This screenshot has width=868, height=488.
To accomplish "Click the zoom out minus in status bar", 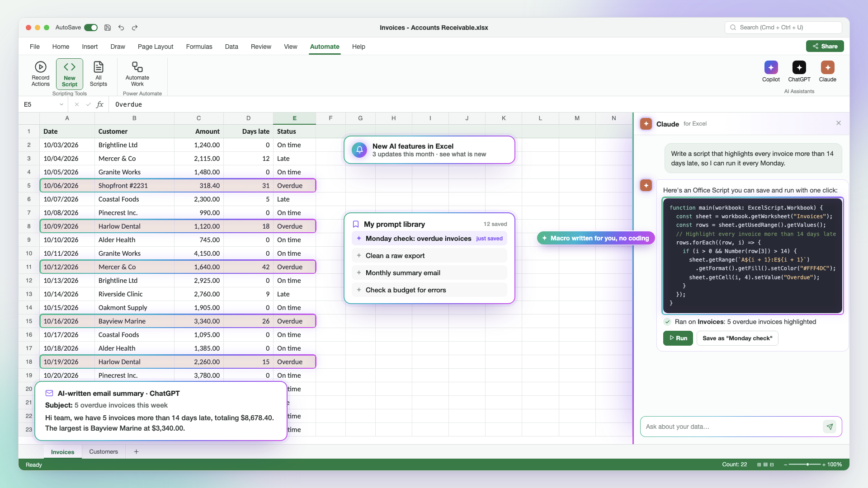I will pos(786,465).
